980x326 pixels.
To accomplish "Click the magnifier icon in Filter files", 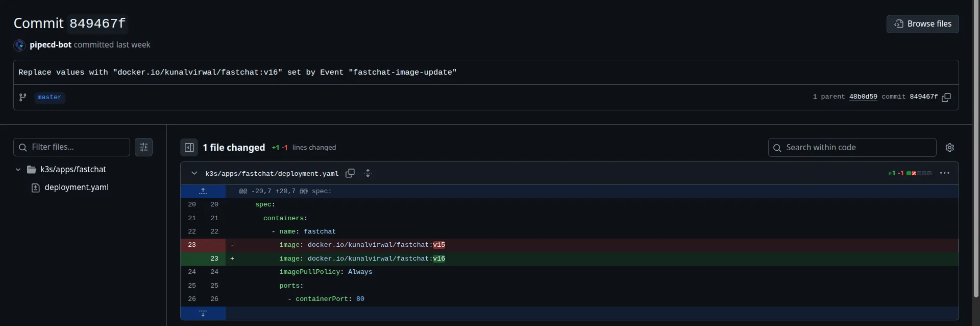I will (x=23, y=148).
